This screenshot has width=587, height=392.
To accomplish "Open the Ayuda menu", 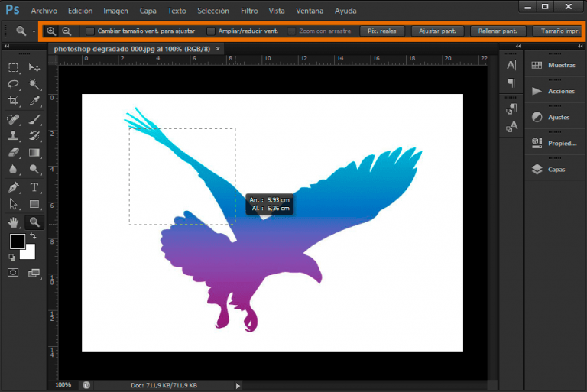I will pos(345,11).
